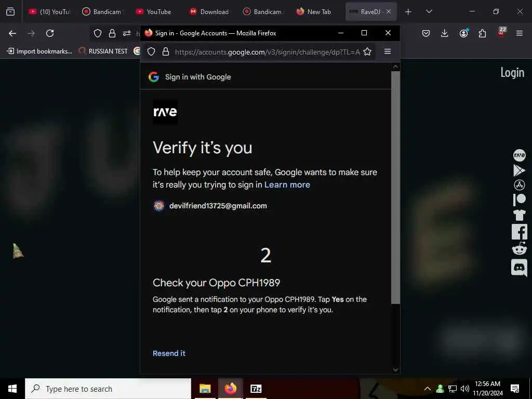The image size is (532, 399).
Task: Open the Discord icon on RaveDJ
Action: click(x=519, y=268)
